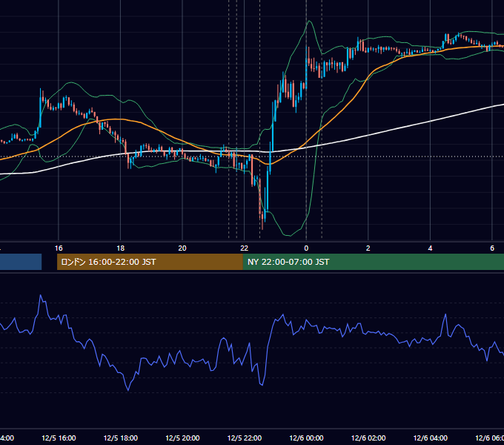504x445 pixels.
Task: Click the blue session bar before London
Action: pos(21,262)
